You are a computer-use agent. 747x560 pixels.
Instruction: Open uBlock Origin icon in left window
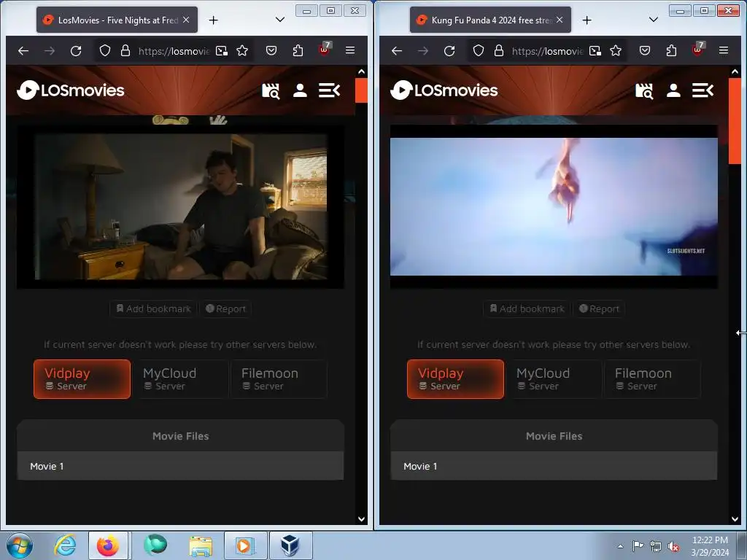[325, 50]
